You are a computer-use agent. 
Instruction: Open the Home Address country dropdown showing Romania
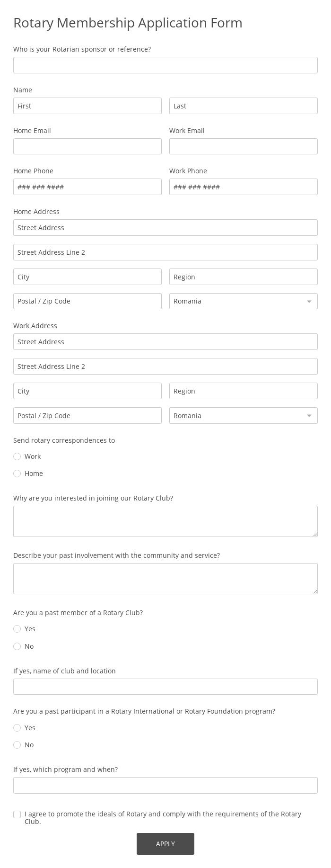243,301
